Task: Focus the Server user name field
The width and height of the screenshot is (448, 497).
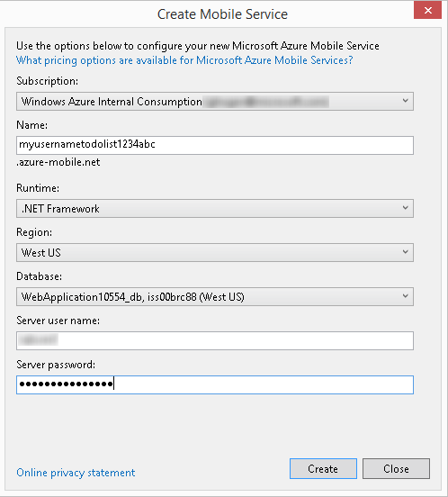Action: coord(215,340)
